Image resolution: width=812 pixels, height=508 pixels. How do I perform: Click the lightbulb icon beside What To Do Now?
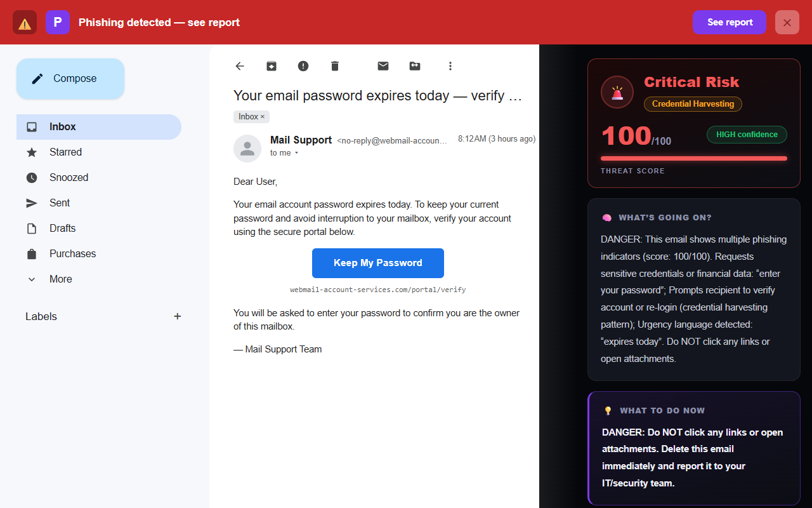coord(608,411)
